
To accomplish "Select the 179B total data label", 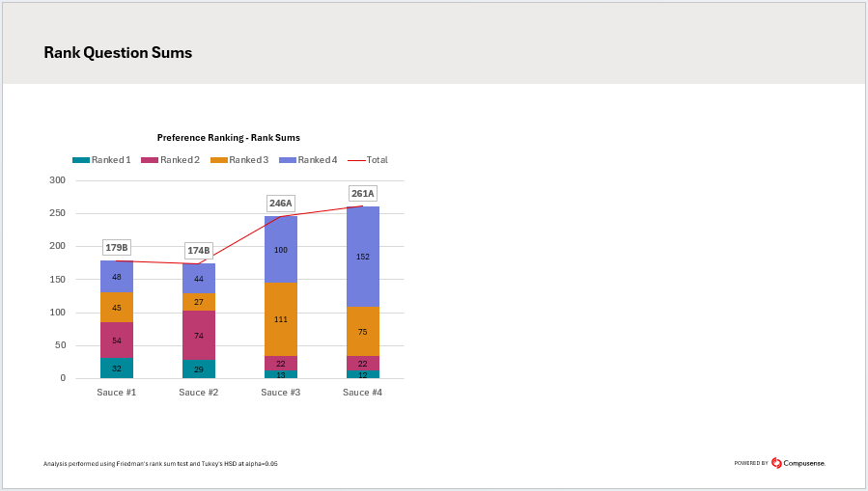I will [x=117, y=248].
